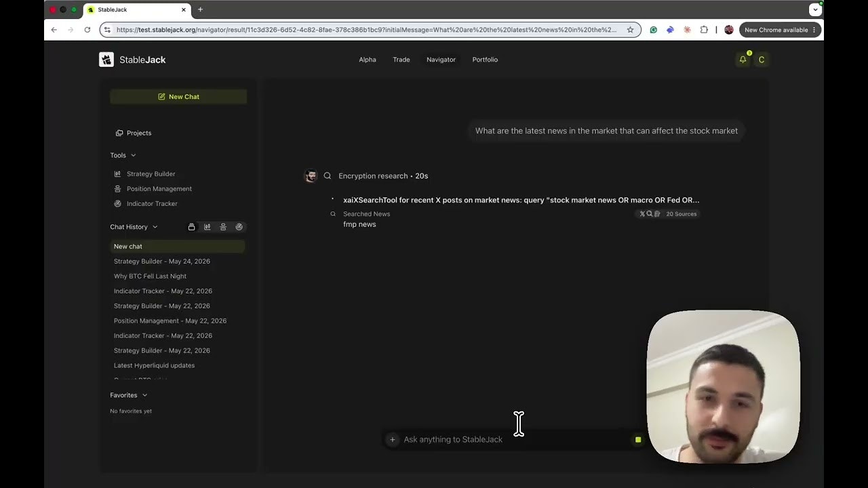The width and height of the screenshot is (868, 488).
Task: Click the Indicator Tracker gauge icon in Tools
Action: (x=117, y=204)
